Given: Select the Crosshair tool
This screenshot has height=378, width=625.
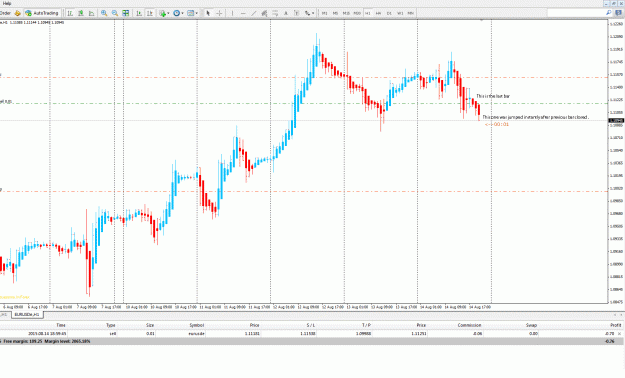Looking at the screenshot, I should 219,13.
